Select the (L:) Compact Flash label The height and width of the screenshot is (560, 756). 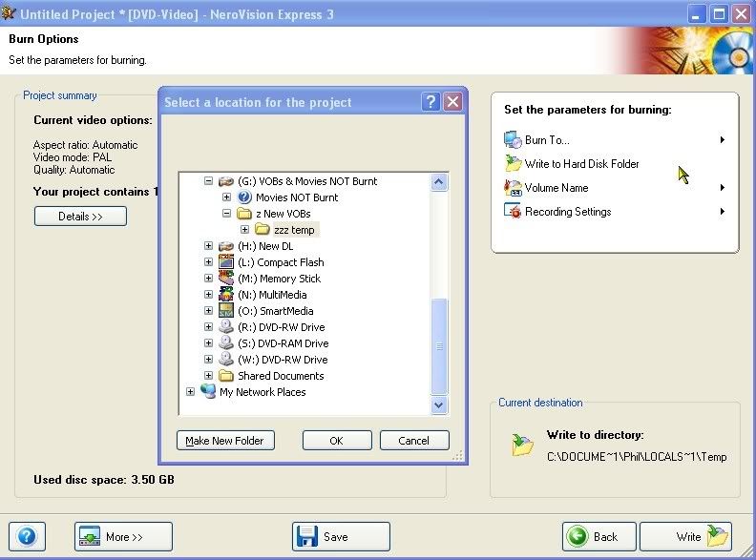pyautogui.click(x=281, y=262)
